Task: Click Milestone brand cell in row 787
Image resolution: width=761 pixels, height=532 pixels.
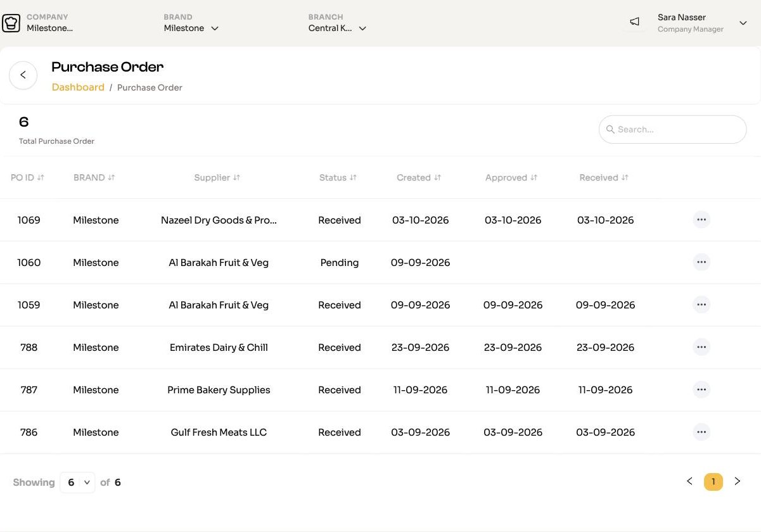Action: click(96, 390)
